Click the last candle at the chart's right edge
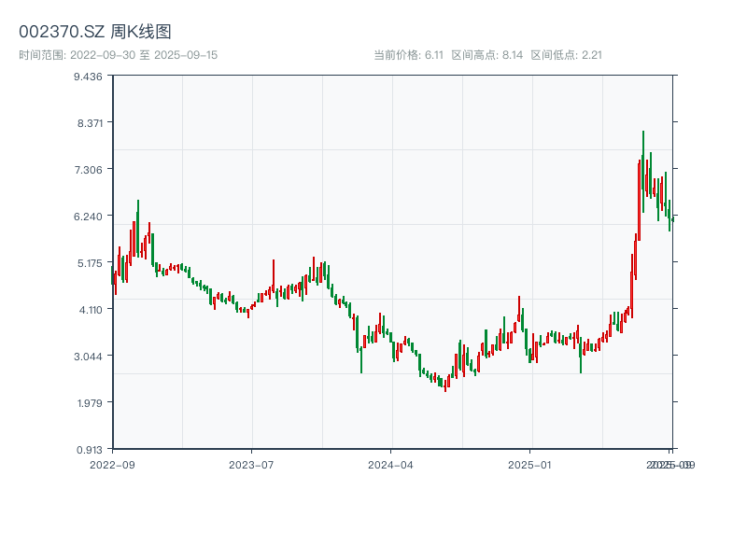 click(672, 219)
